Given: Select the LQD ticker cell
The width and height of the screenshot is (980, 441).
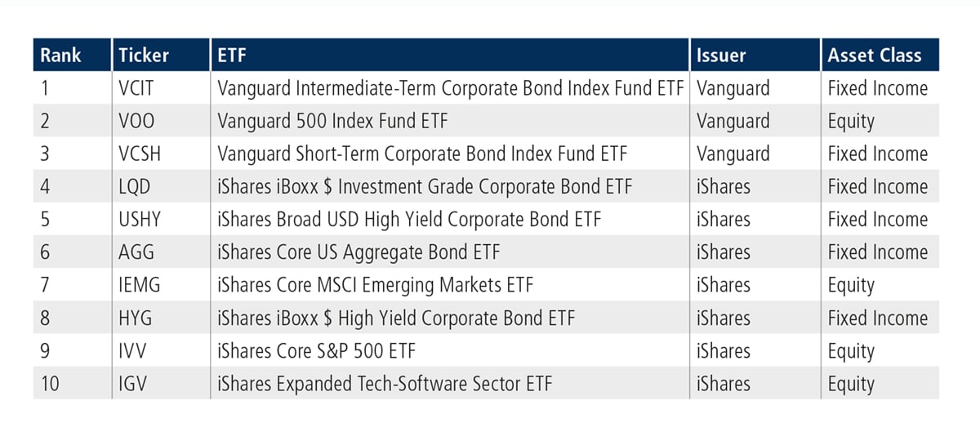Looking at the screenshot, I should click(160, 186).
